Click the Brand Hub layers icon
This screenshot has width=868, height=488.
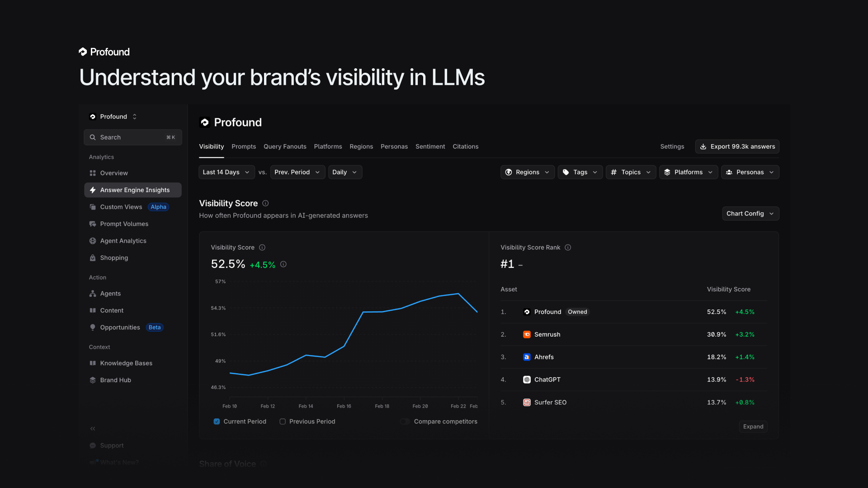pyautogui.click(x=93, y=380)
